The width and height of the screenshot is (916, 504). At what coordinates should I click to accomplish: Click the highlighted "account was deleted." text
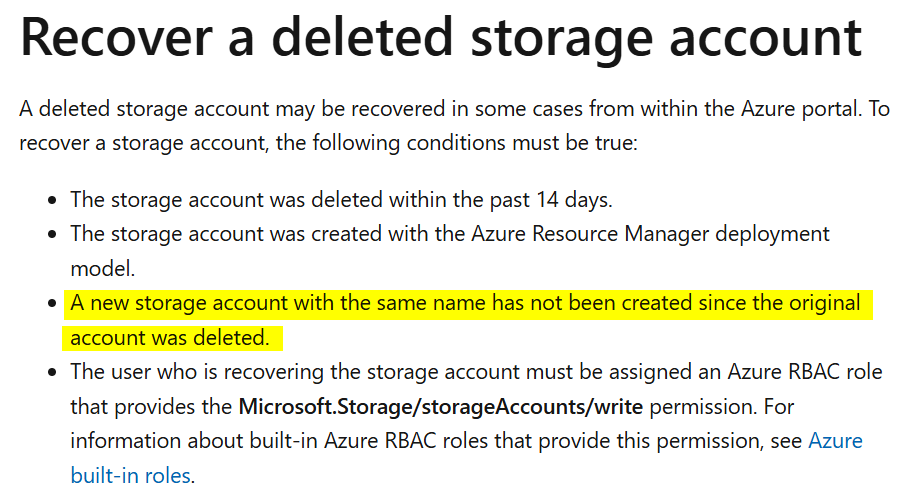(x=170, y=338)
